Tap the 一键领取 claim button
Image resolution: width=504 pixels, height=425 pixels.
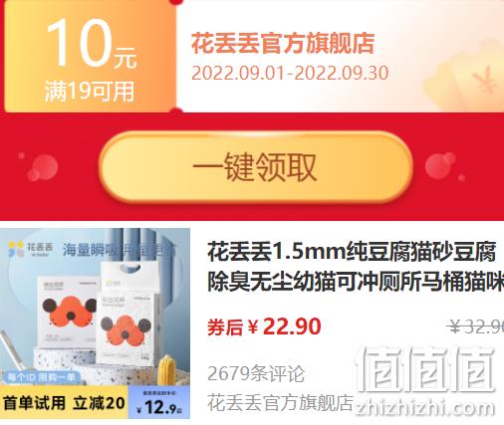coord(256,167)
